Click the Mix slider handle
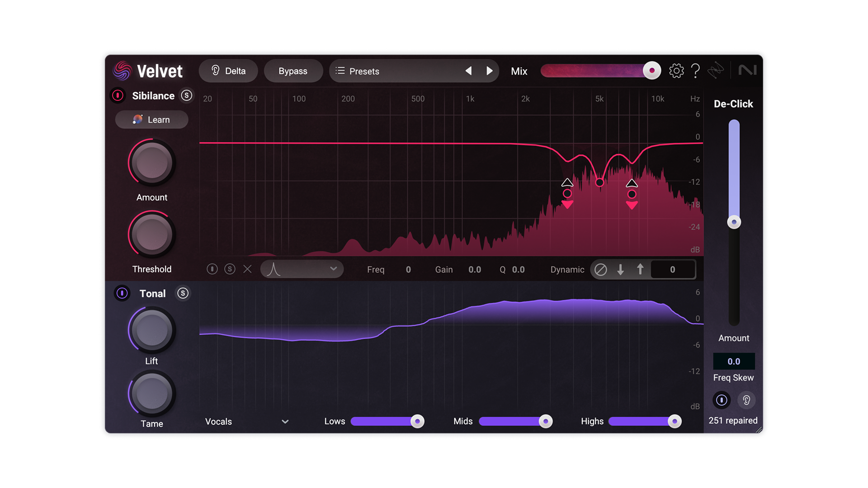This screenshot has height=488, width=868. click(651, 70)
